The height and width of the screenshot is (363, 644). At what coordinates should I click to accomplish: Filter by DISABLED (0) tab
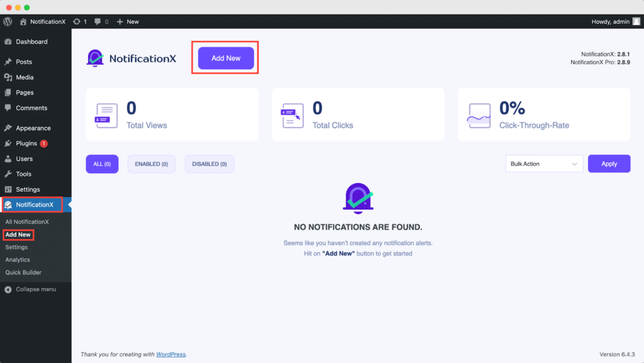[x=209, y=164]
